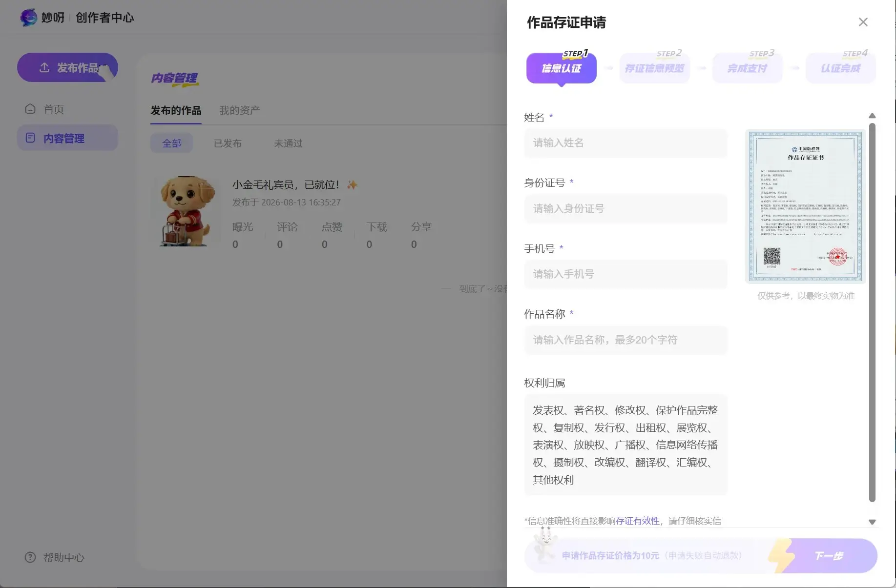Switch to the 我的资产 tab
The image size is (896, 588).
point(239,111)
